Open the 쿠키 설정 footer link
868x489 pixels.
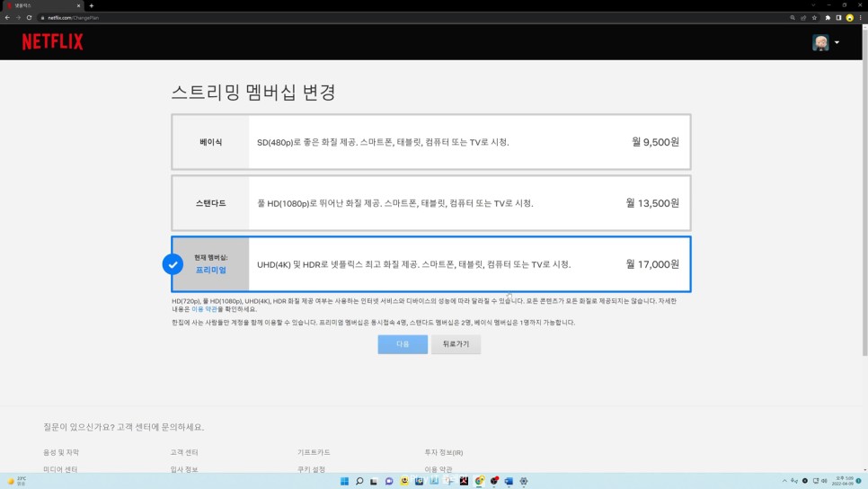point(311,469)
